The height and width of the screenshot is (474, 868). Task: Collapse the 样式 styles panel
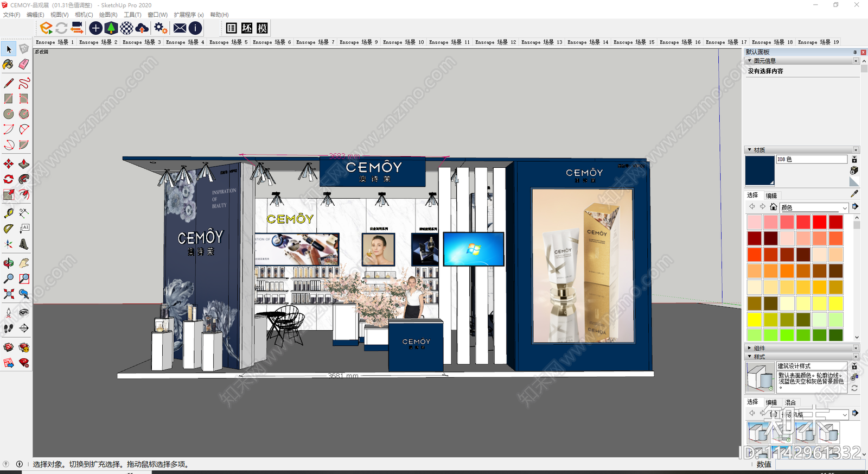tap(750, 357)
